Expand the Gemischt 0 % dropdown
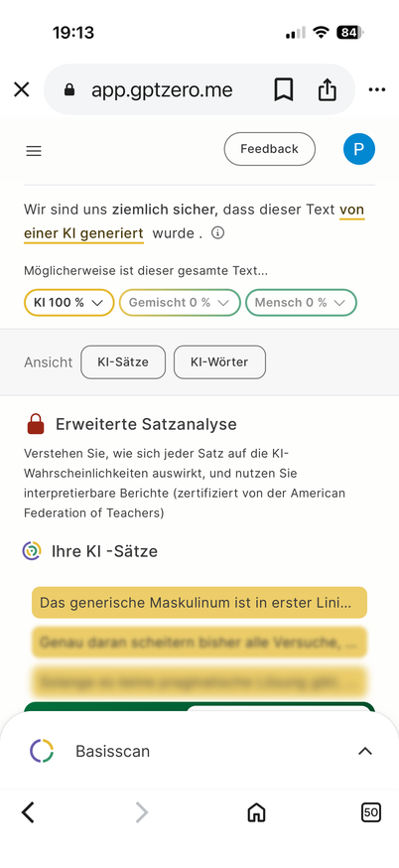This screenshot has height=868, width=399. tap(180, 303)
